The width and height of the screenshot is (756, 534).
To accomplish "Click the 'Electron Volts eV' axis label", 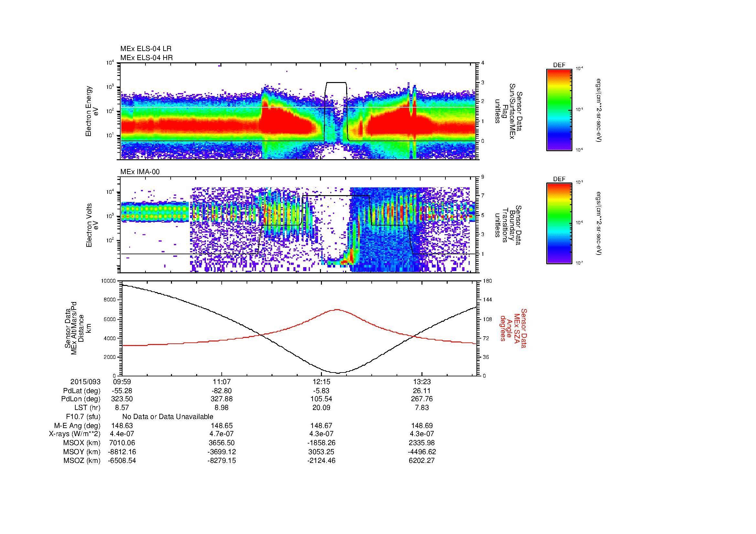I will [92, 225].
